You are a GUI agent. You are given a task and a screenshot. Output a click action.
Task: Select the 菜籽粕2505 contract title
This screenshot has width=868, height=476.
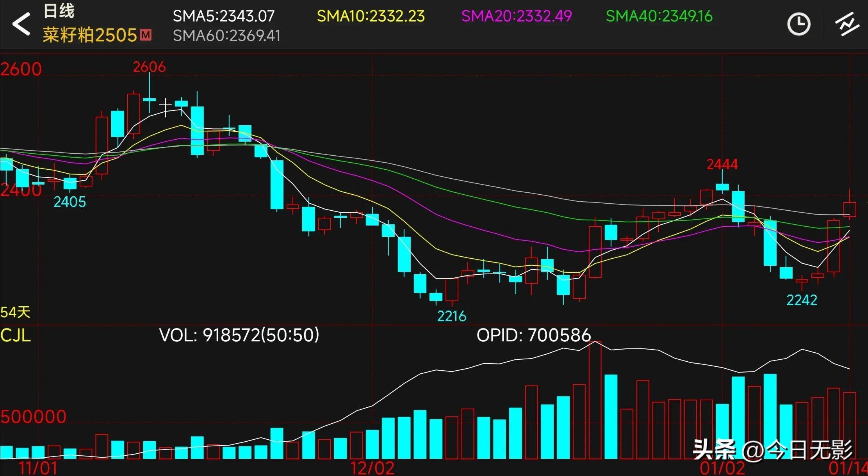pyautogui.click(x=90, y=35)
